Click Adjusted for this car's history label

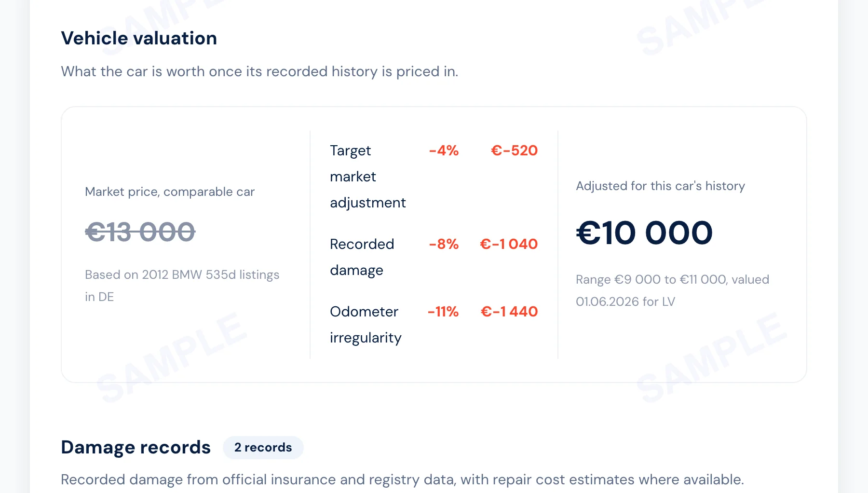(661, 186)
